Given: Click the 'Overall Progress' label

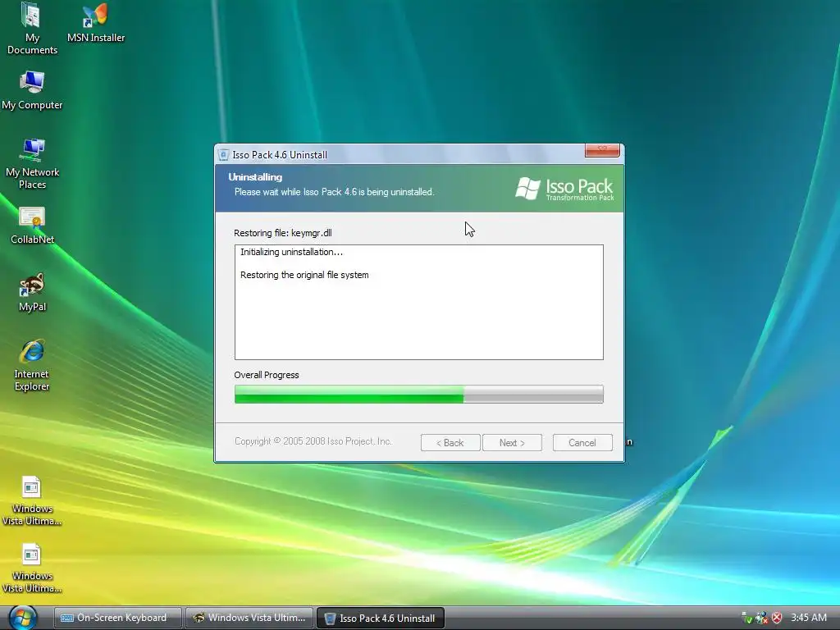Looking at the screenshot, I should (267, 375).
